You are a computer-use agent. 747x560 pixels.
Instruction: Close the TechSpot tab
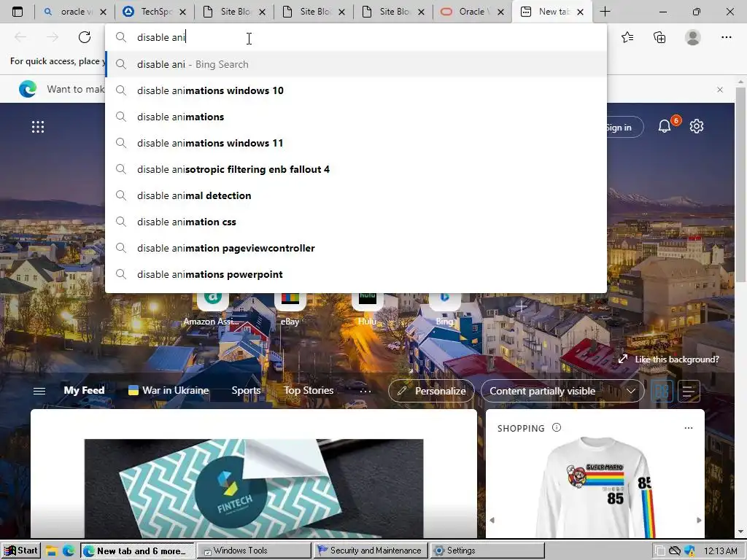(183, 12)
